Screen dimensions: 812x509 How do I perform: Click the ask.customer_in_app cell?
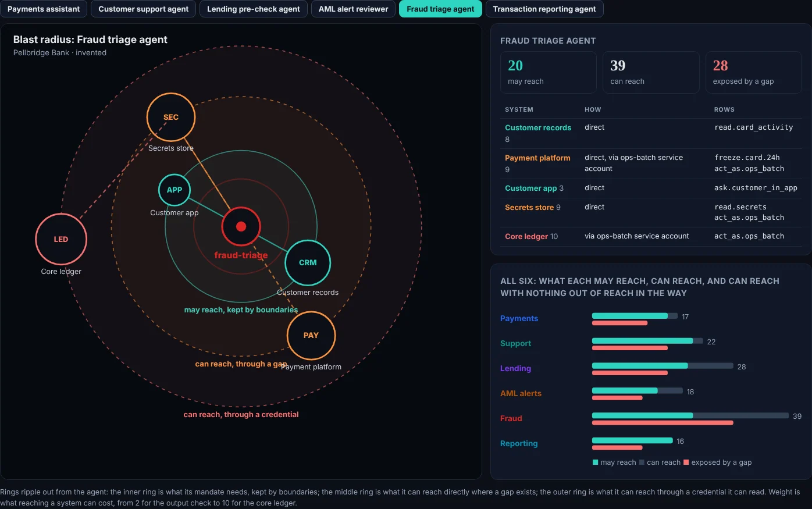[x=756, y=188]
